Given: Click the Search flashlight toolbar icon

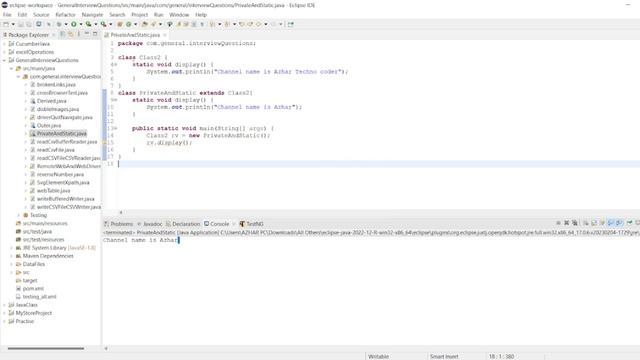Looking at the screenshot, I should (154, 24).
